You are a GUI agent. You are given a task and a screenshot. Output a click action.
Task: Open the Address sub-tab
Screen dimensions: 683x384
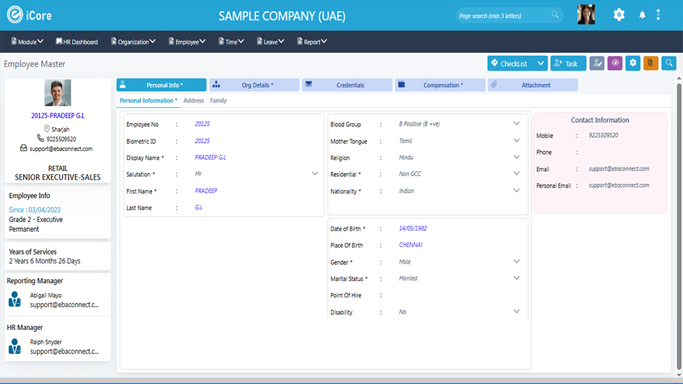coord(193,101)
